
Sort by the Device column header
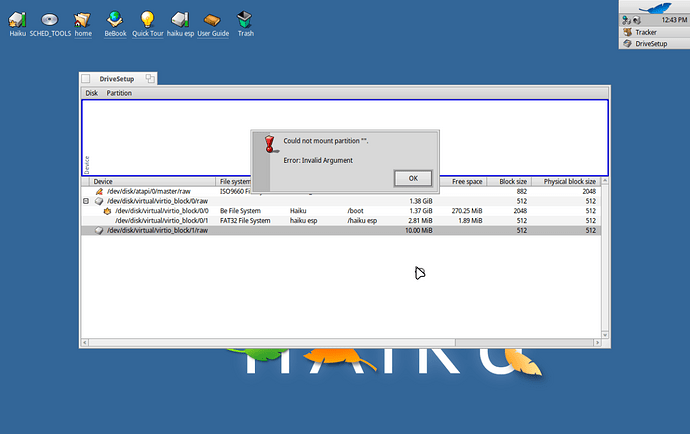[x=150, y=181]
